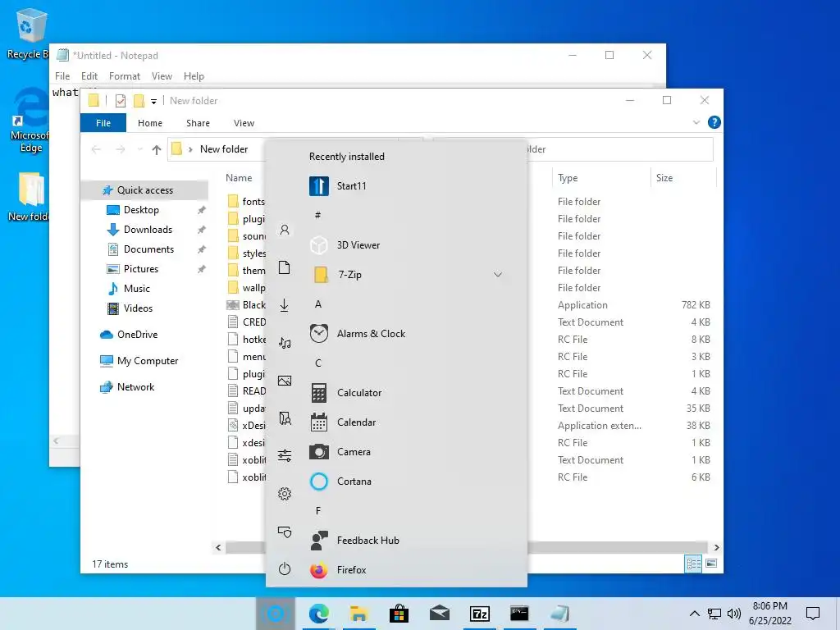
Task: Click the Start button on taskbar
Action: (276, 614)
